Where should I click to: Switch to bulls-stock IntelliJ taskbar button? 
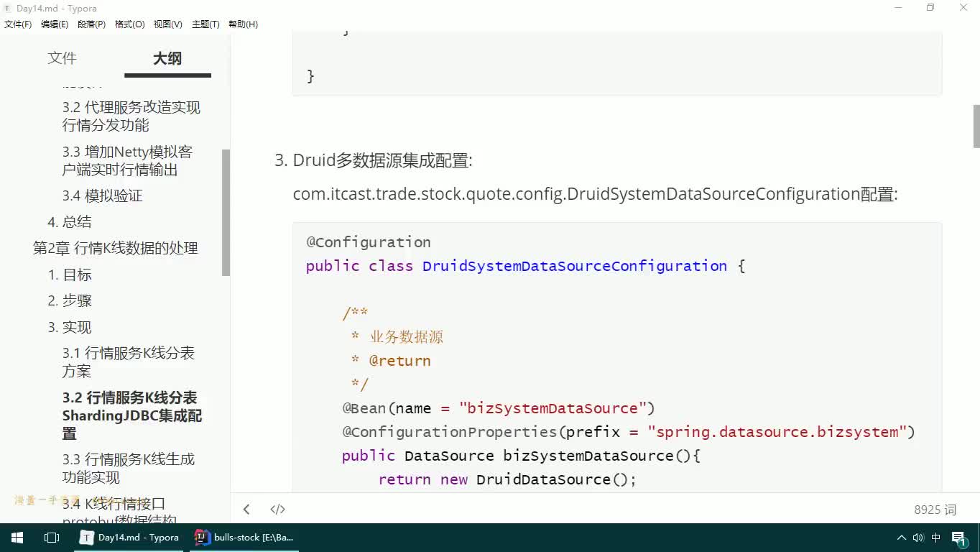(245, 538)
